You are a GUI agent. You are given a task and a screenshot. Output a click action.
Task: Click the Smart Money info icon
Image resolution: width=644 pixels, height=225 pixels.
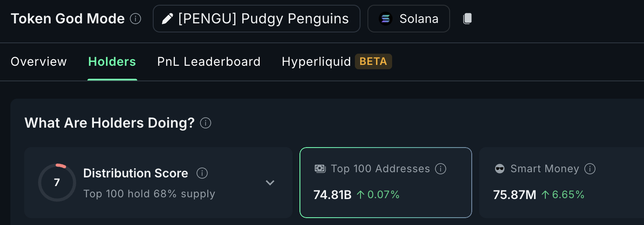pyautogui.click(x=590, y=169)
